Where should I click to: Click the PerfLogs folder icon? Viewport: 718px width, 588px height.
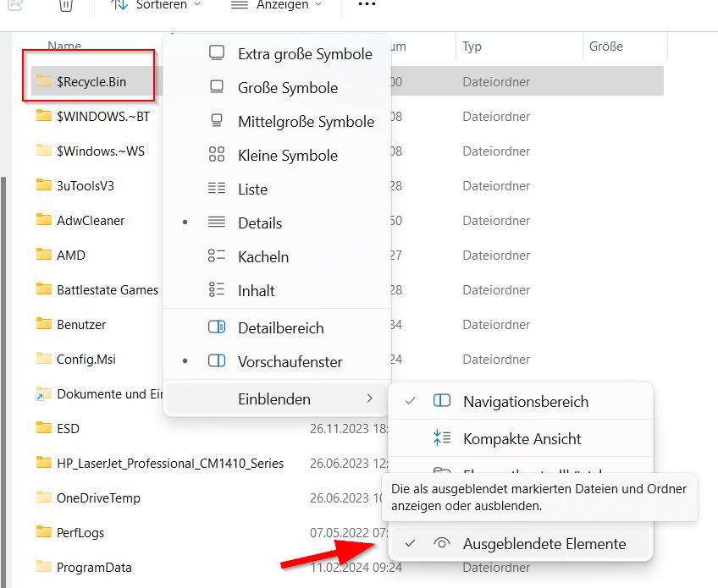44,531
